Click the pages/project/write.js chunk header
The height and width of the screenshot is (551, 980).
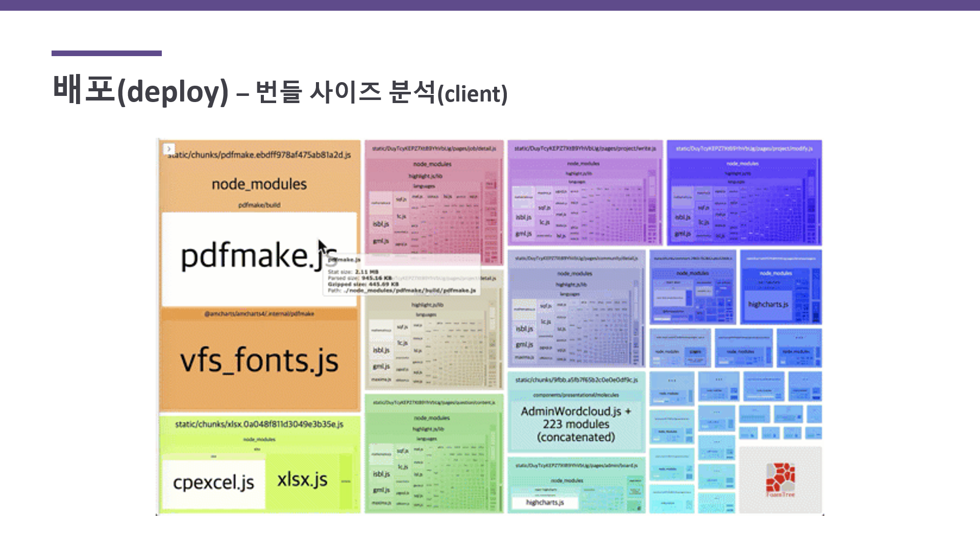pos(585,148)
